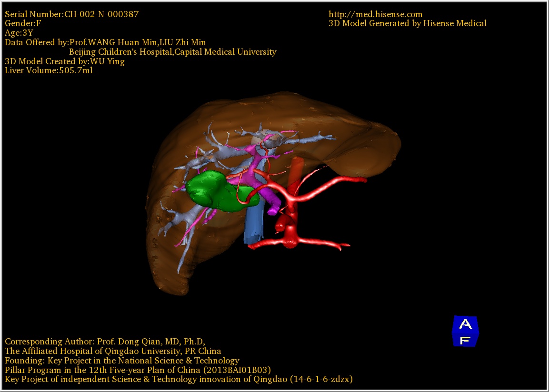
Task: Click Affiliated Hospital of Qingdao University line
Action: [113, 351]
